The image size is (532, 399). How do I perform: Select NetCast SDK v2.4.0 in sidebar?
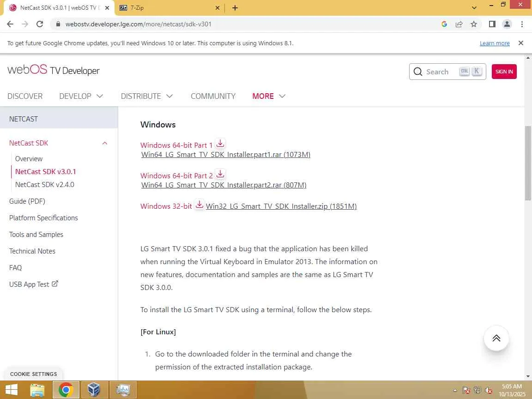tap(45, 185)
